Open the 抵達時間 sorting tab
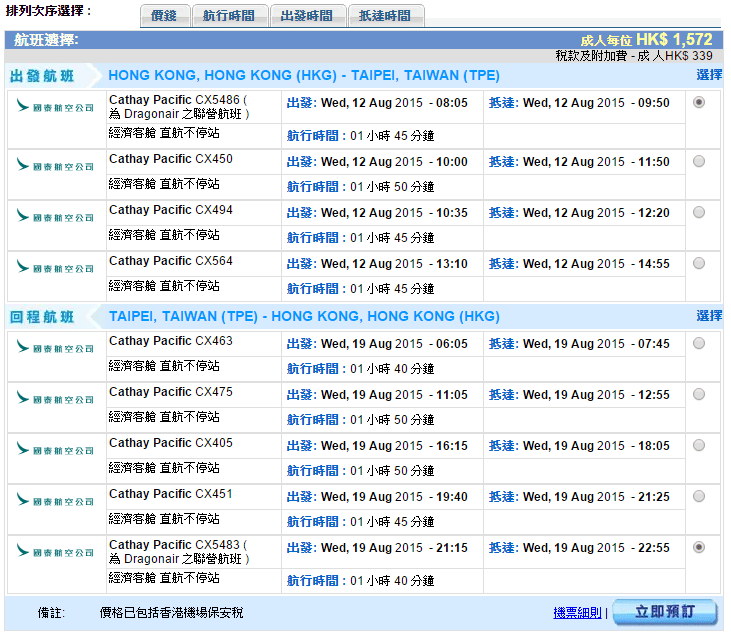Screen dimensions: 731x637 click(385, 16)
